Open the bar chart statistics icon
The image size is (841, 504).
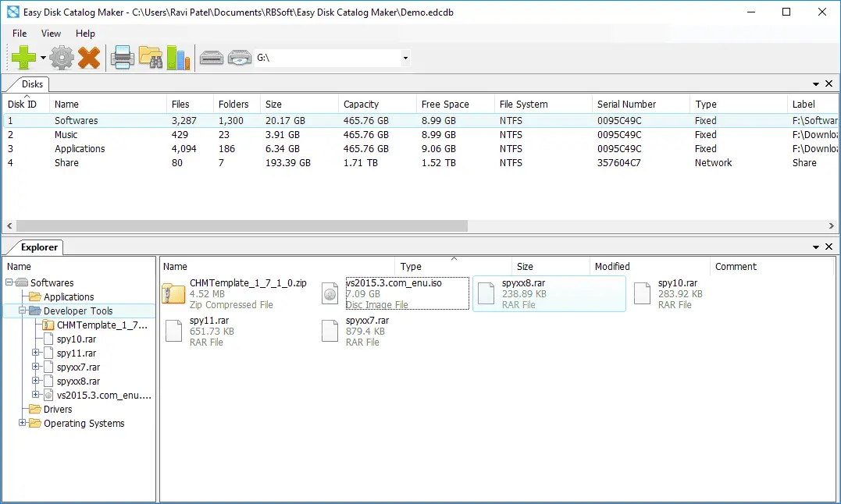[178, 57]
